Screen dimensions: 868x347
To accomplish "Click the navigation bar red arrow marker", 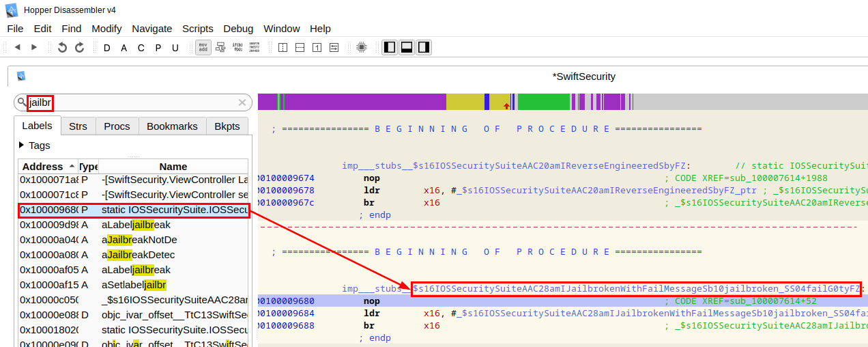I will coord(506,106).
